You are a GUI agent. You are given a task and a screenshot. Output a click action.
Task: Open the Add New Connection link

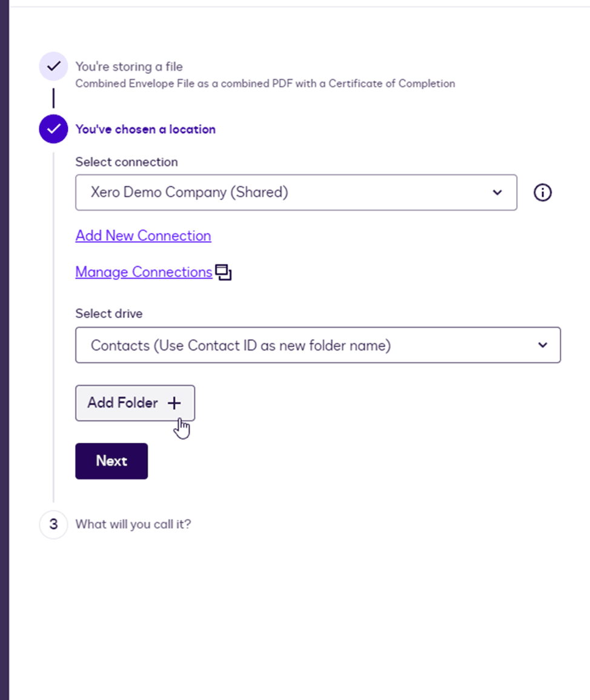pos(143,236)
